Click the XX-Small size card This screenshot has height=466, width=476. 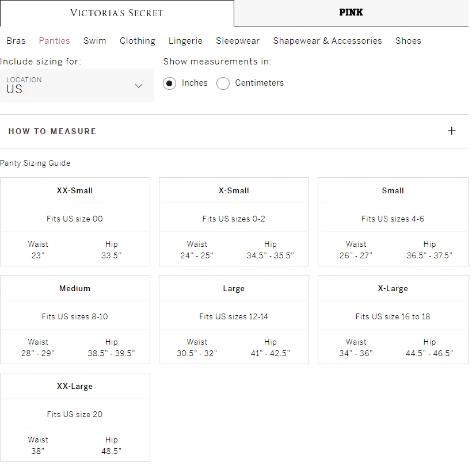(x=75, y=221)
